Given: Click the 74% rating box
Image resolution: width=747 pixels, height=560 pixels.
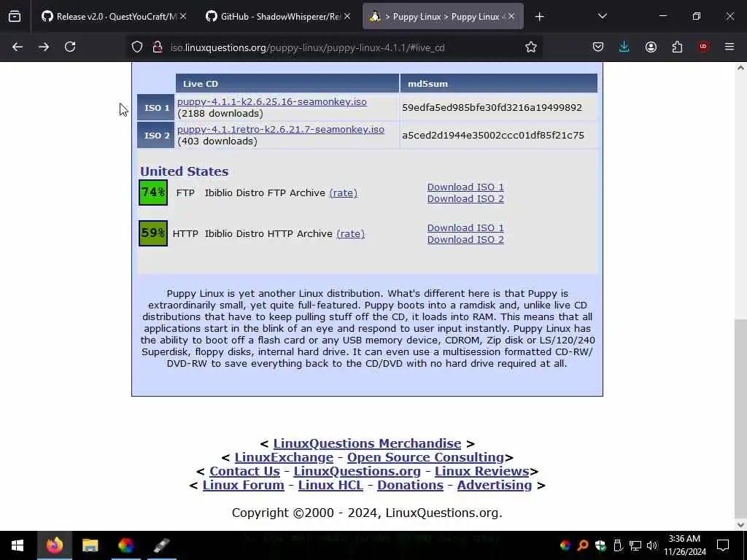Looking at the screenshot, I should (153, 192).
